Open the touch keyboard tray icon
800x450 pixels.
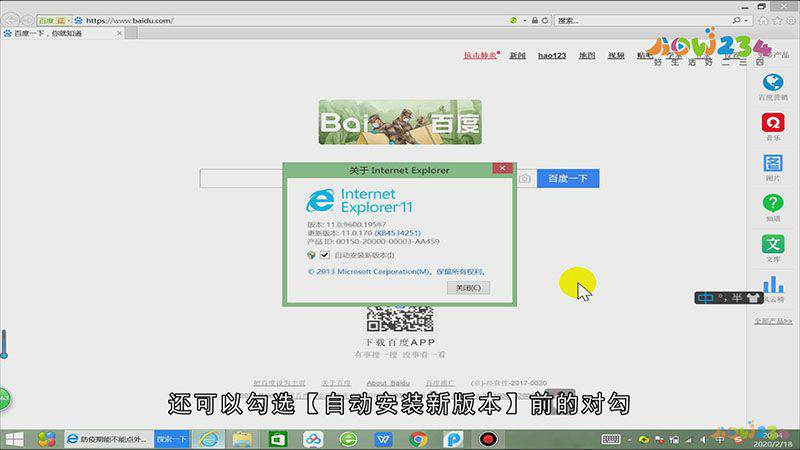[x=611, y=439]
